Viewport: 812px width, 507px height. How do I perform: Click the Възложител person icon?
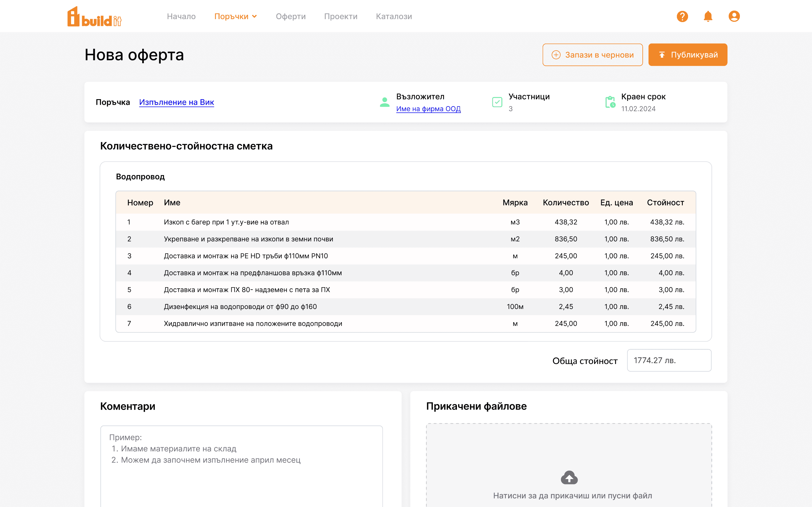click(x=385, y=102)
